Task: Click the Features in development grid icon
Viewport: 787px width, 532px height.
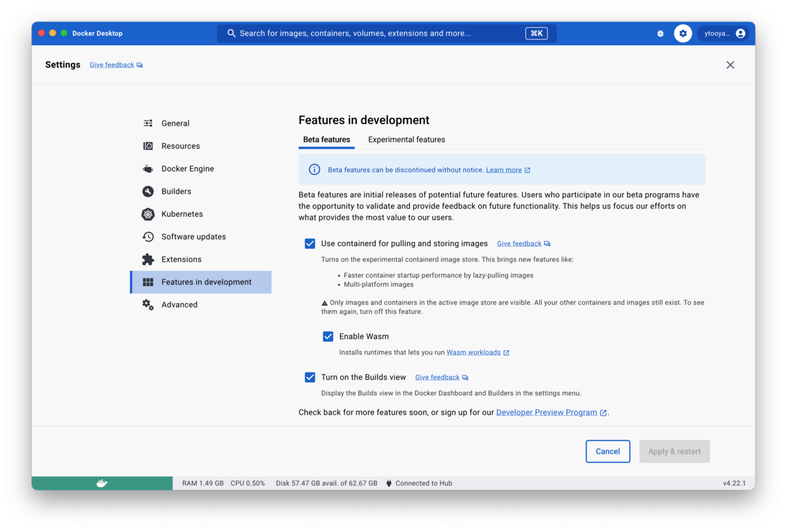Action: point(148,282)
